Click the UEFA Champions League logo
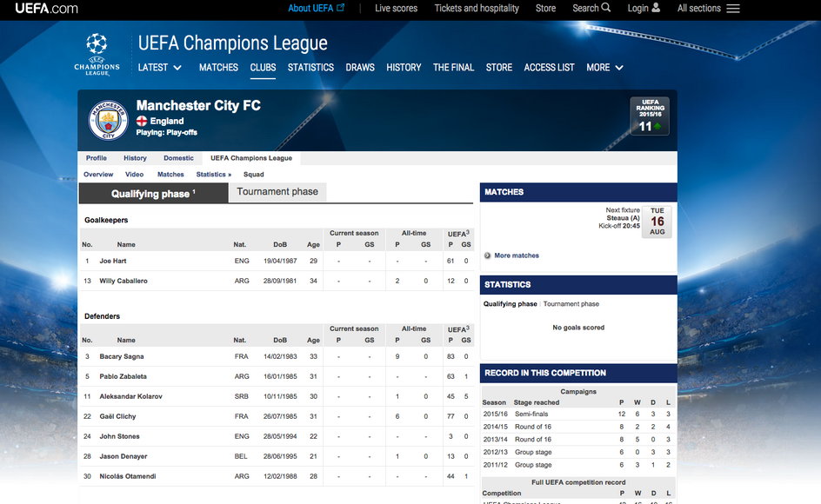Viewport: 821px width, 504px height. coord(97,55)
